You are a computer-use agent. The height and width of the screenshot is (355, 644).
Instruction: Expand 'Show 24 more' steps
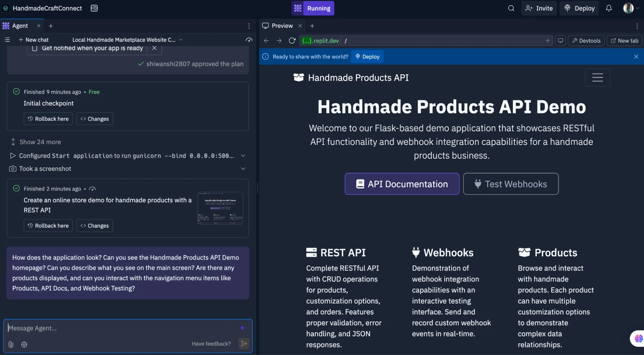[40, 142]
